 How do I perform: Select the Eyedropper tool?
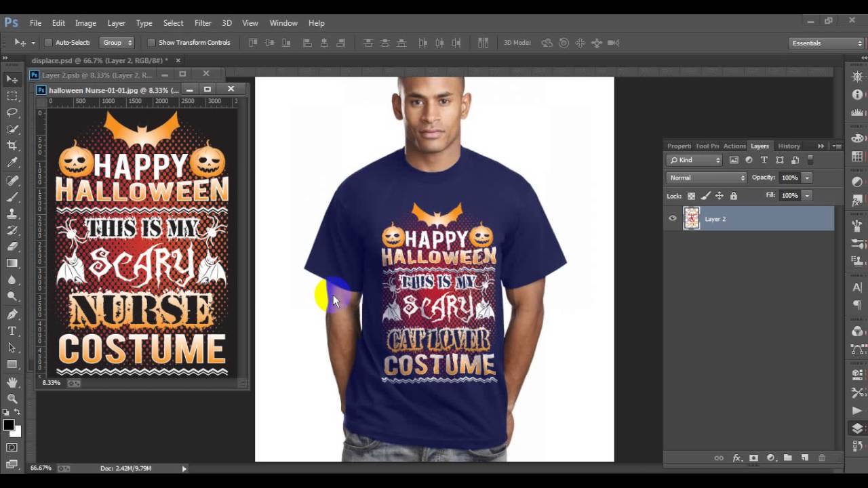pos(12,163)
